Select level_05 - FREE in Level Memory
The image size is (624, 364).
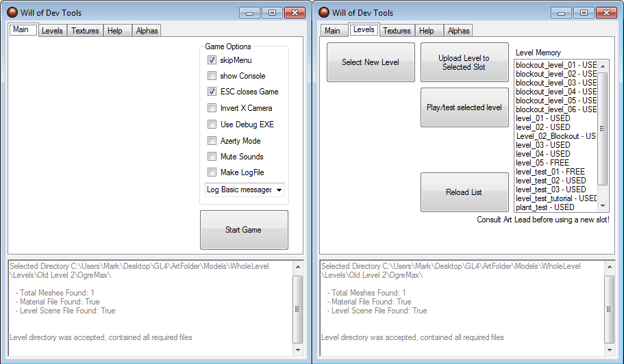click(542, 163)
